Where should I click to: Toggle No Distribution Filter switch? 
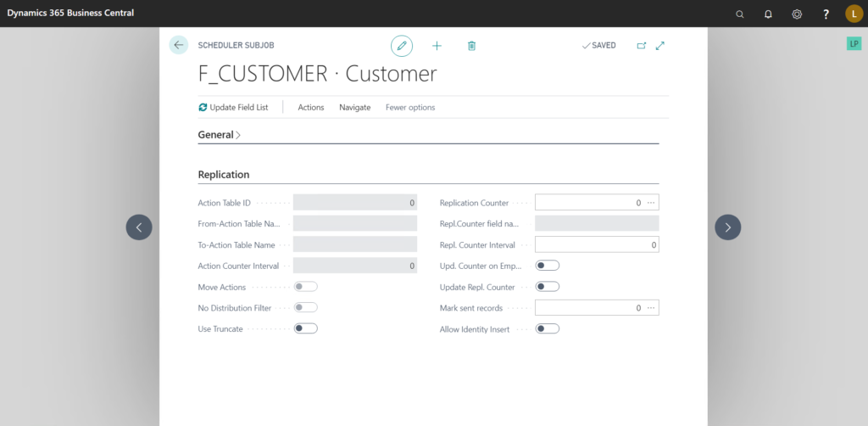(305, 307)
